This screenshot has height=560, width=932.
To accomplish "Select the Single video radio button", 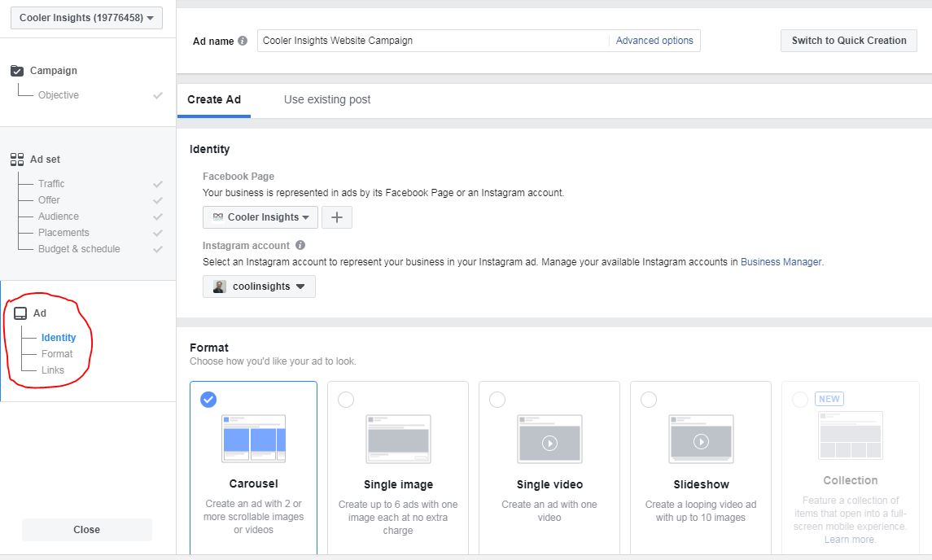I will [x=497, y=400].
